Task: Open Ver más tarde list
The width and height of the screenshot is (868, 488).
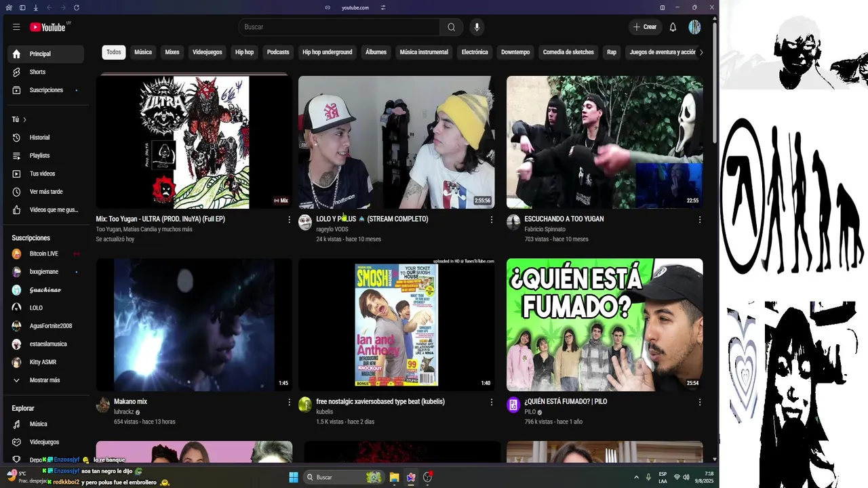Action: [46, 192]
